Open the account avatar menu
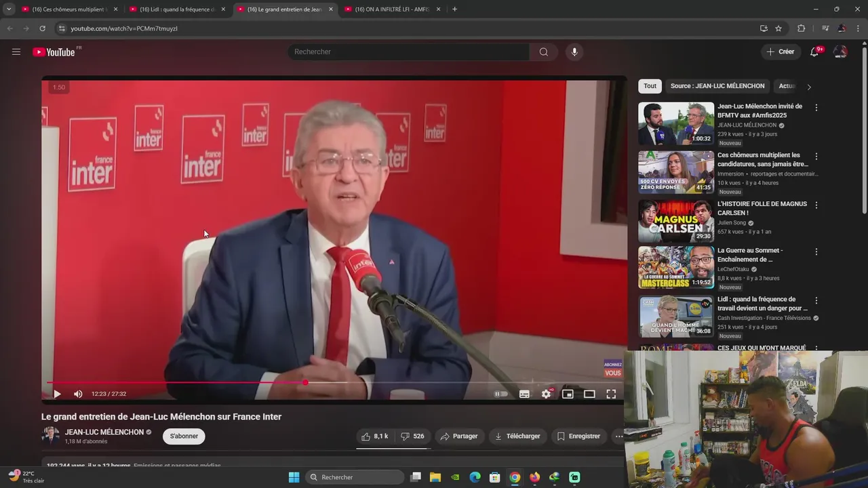Image resolution: width=868 pixels, height=488 pixels. point(840,52)
